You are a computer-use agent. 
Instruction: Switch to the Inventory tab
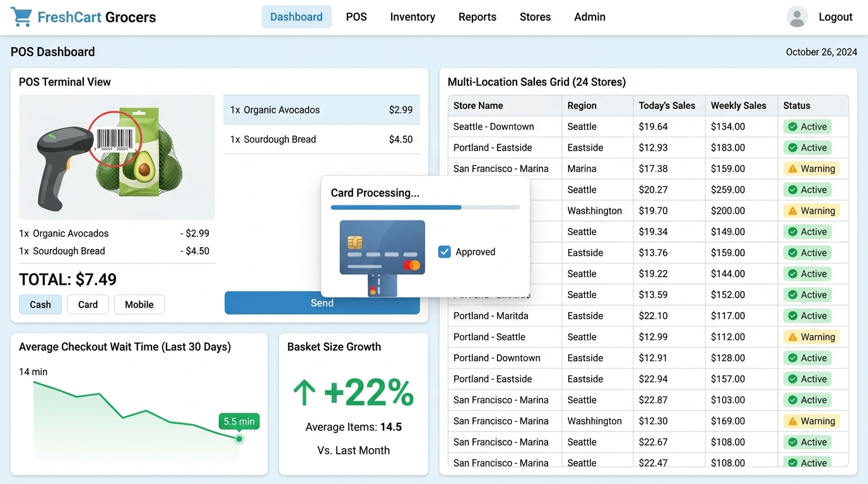click(x=413, y=17)
